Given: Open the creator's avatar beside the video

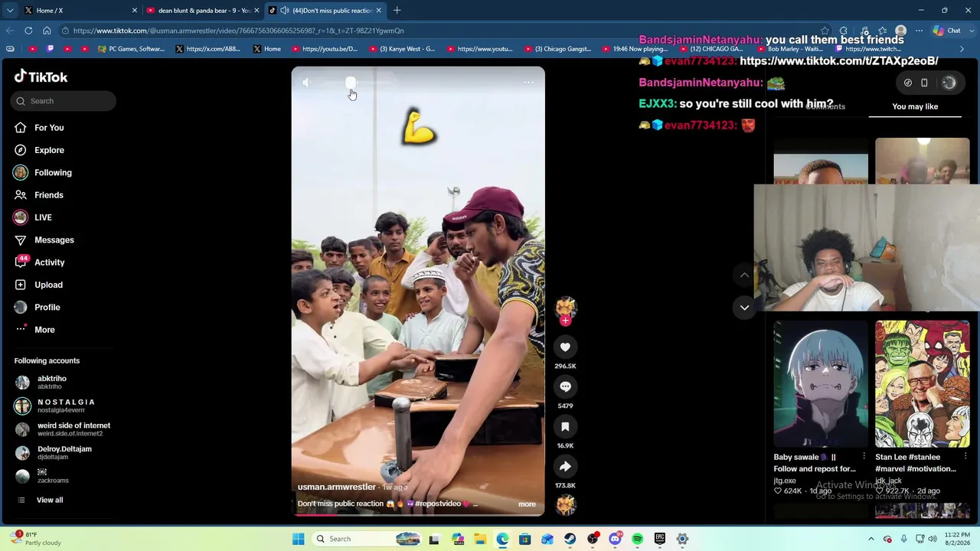Looking at the screenshot, I should click(565, 308).
